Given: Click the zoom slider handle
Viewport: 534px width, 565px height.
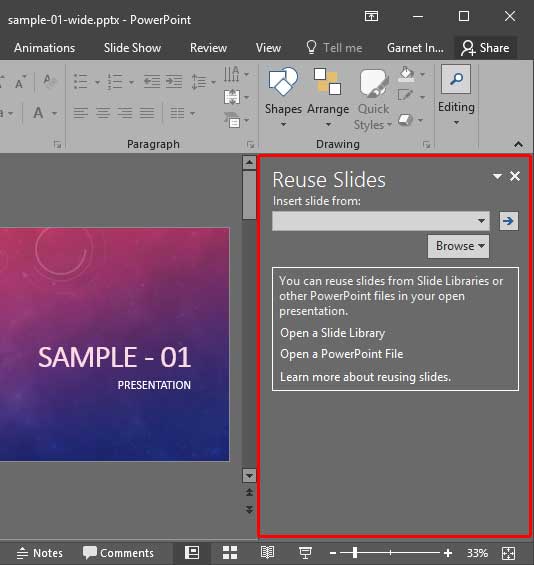Looking at the screenshot, I should click(x=355, y=552).
